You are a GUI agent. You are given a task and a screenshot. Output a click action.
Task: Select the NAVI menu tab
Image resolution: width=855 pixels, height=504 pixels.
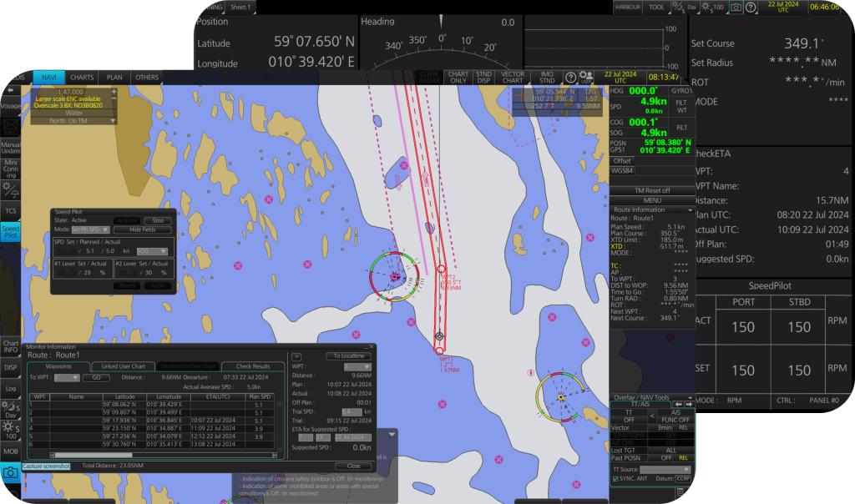click(49, 78)
